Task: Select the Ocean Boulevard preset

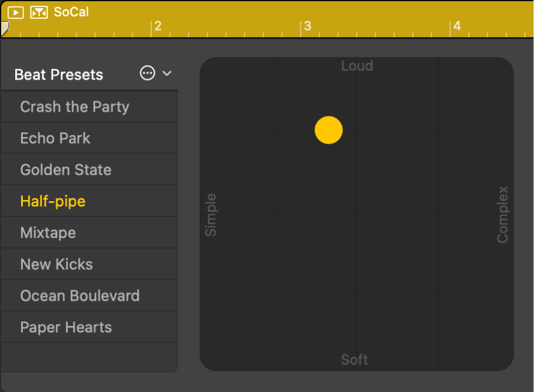Action: point(80,295)
